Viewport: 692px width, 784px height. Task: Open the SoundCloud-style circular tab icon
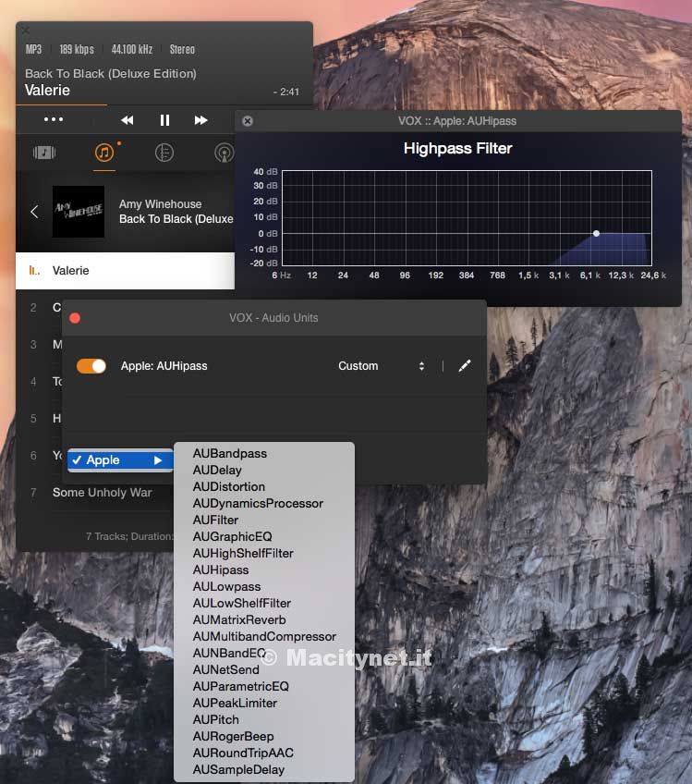164,153
